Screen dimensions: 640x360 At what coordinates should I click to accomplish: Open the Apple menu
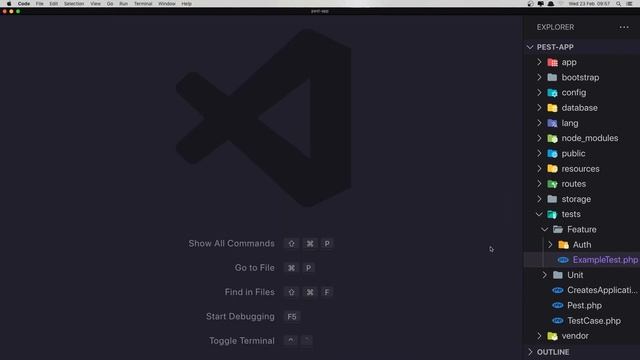click(9, 4)
